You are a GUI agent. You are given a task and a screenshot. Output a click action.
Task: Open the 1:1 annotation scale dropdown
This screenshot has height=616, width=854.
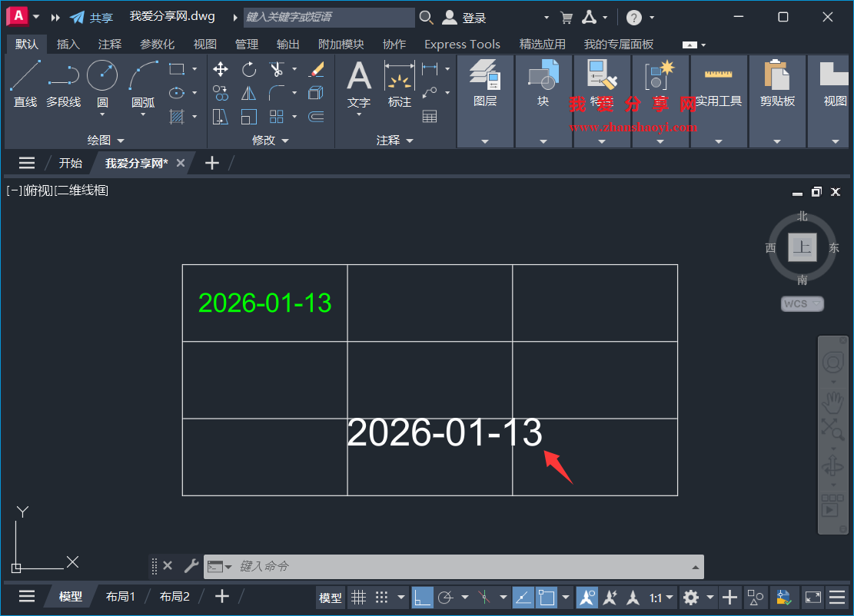coord(662,597)
